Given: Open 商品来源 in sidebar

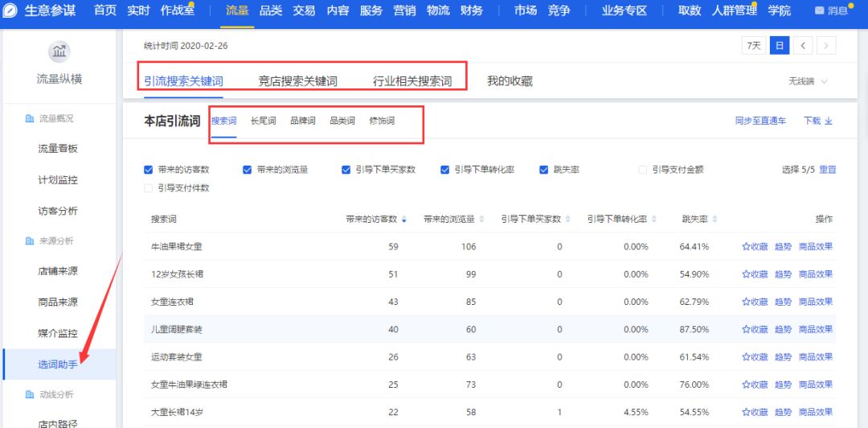Looking at the screenshot, I should pos(58,302).
